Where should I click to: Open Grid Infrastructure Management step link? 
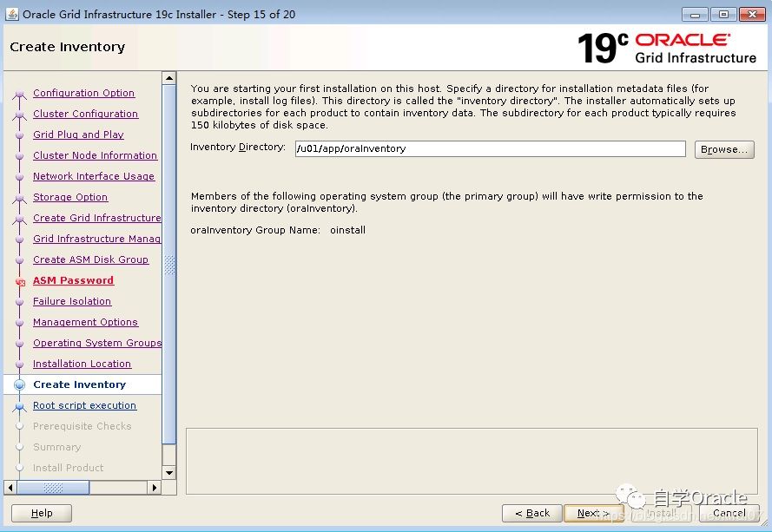tap(96, 239)
